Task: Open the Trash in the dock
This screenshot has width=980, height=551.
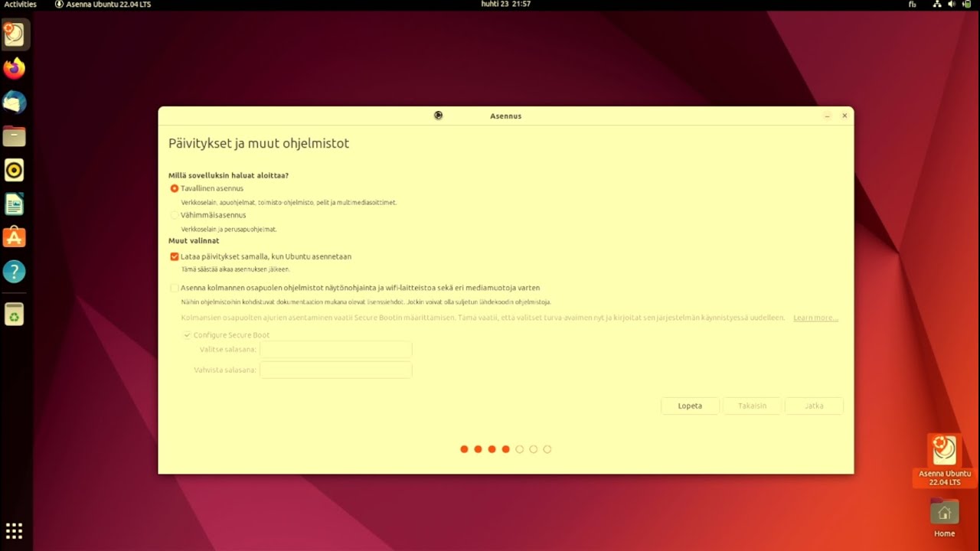Action: tap(15, 314)
